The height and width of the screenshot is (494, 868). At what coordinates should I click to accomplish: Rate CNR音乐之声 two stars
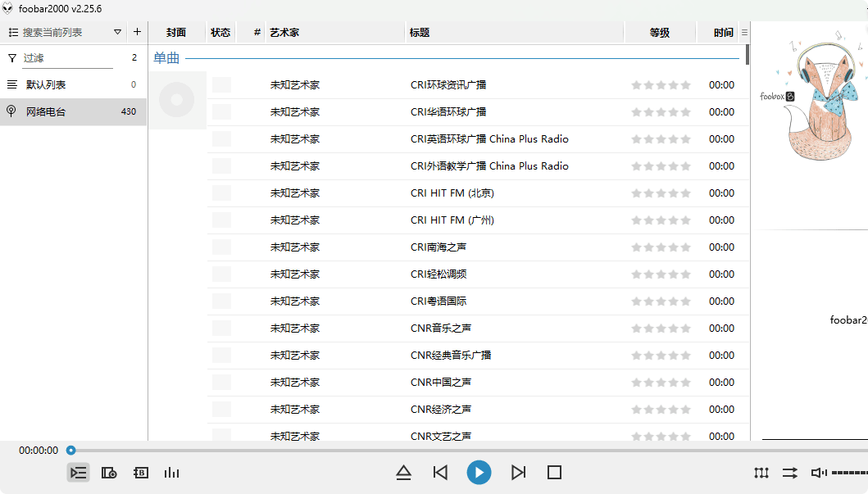pos(649,329)
